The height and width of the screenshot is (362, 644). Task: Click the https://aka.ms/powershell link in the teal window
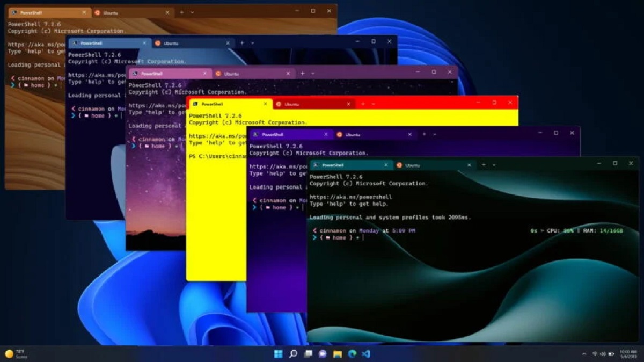pos(351,197)
